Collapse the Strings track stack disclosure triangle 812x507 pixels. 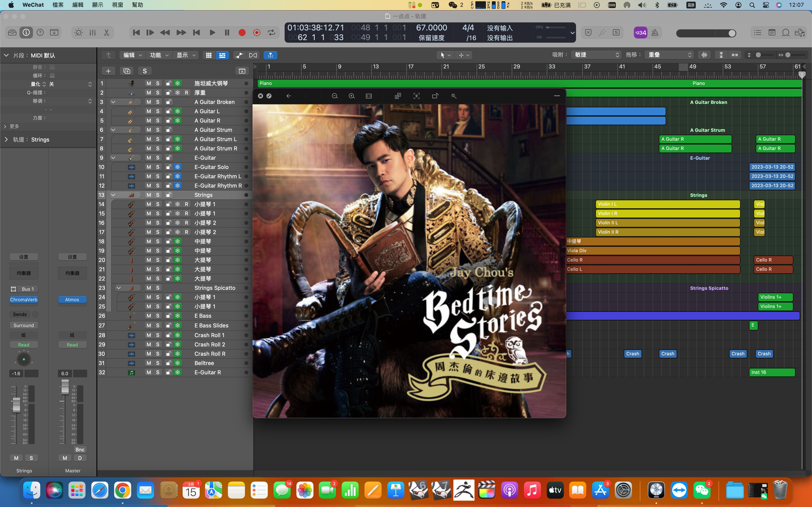[113, 195]
